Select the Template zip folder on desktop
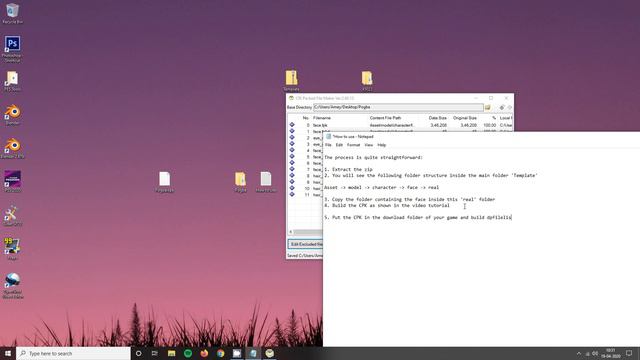 point(291,80)
